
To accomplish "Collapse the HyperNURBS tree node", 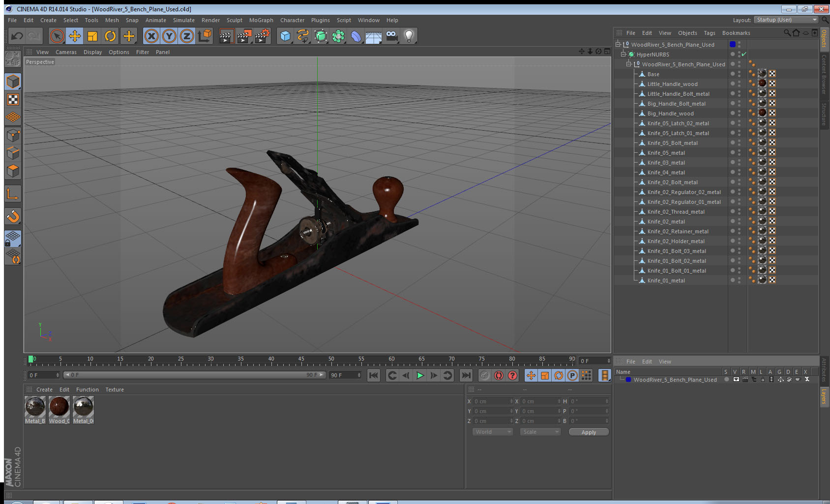I will pyautogui.click(x=623, y=54).
